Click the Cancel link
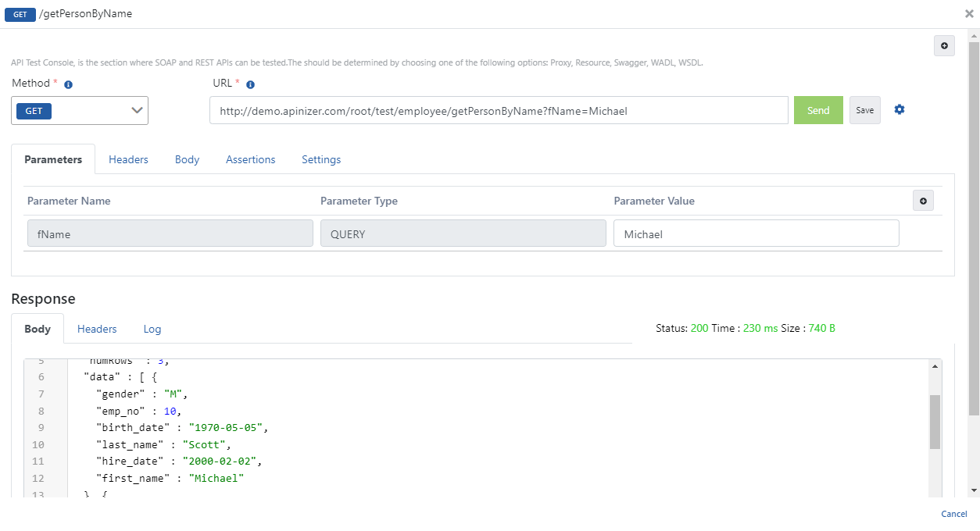The image size is (980, 531). tap(954, 514)
